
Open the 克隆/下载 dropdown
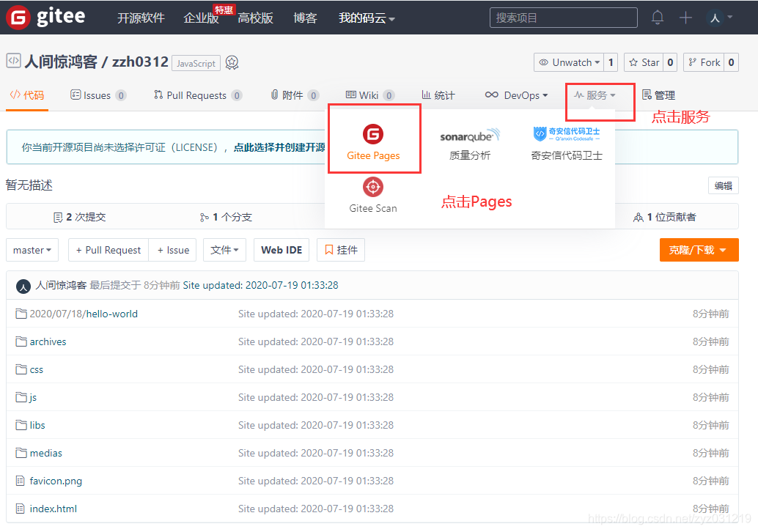coord(699,250)
